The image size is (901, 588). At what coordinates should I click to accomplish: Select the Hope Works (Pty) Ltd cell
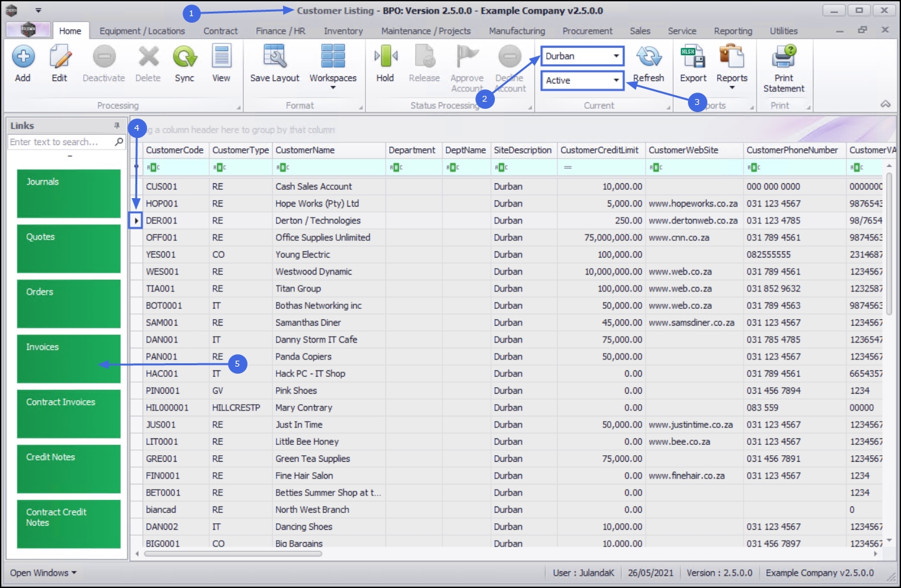click(329, 203)
